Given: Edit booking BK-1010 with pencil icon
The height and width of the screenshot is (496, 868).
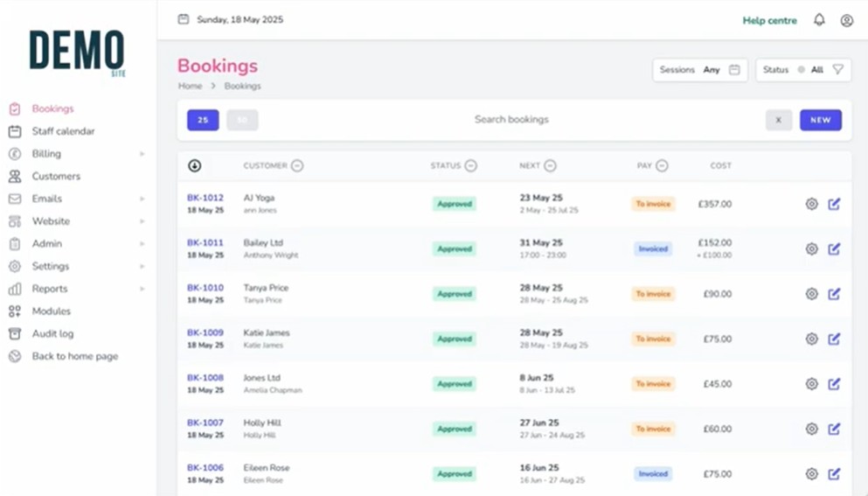Looking at the screenshot, I should 834,294.
